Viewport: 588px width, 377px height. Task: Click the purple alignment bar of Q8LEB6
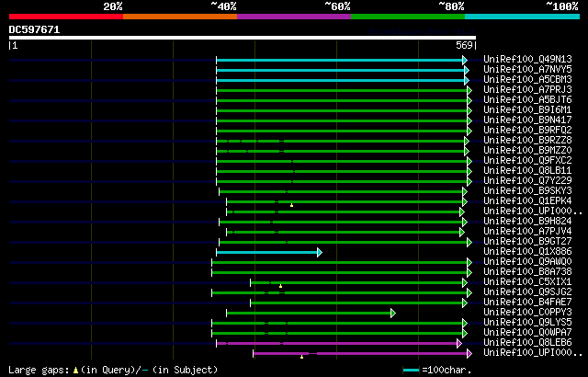click(x=337, y=343)
